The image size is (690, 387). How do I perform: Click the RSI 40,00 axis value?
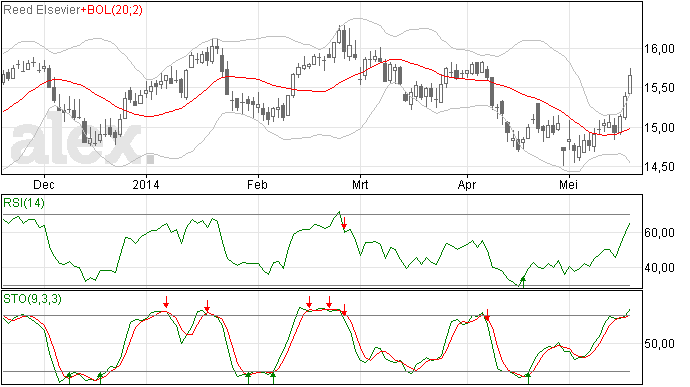click(659, 268)
